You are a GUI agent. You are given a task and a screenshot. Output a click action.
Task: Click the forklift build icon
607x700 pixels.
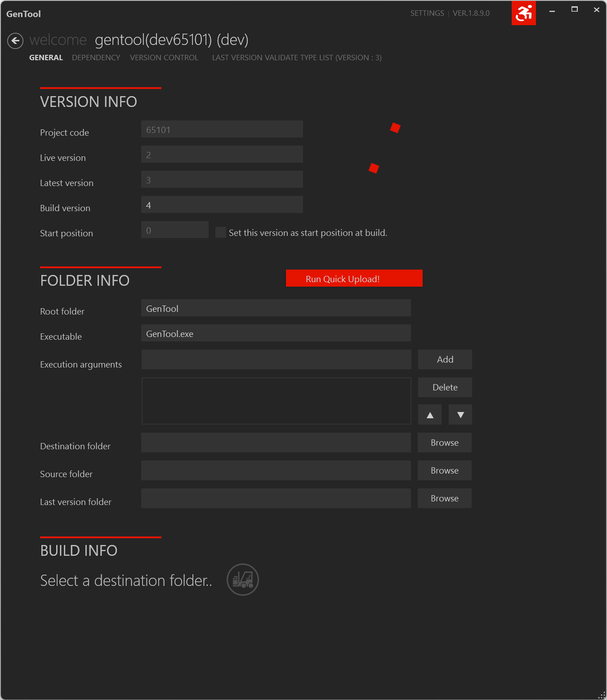pos(243,580)
